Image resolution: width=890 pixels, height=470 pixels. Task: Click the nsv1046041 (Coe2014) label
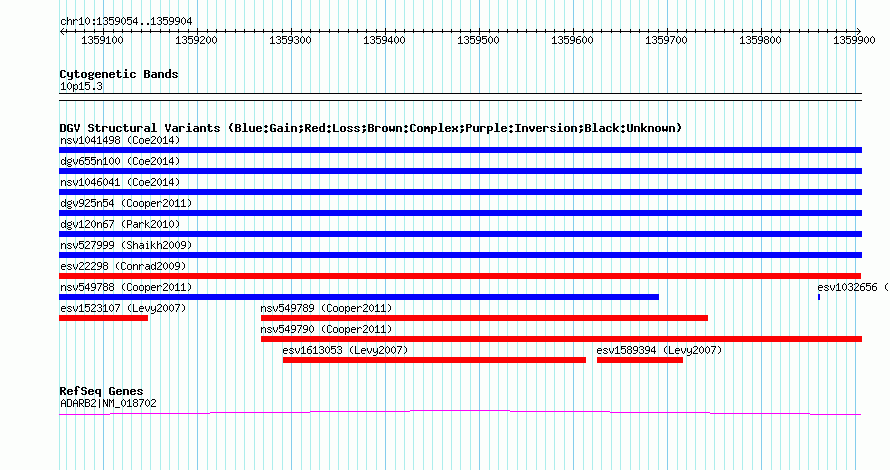coord(120,182)
